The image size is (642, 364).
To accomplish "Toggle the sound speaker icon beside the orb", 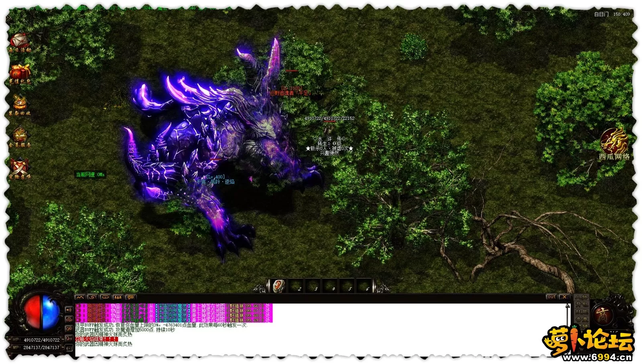I will click(x=69, y=310).
